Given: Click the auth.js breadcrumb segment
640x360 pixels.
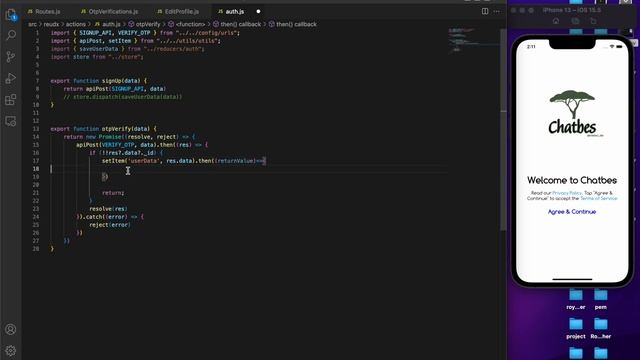Looking at the screenshot, I should click(108, 24).
